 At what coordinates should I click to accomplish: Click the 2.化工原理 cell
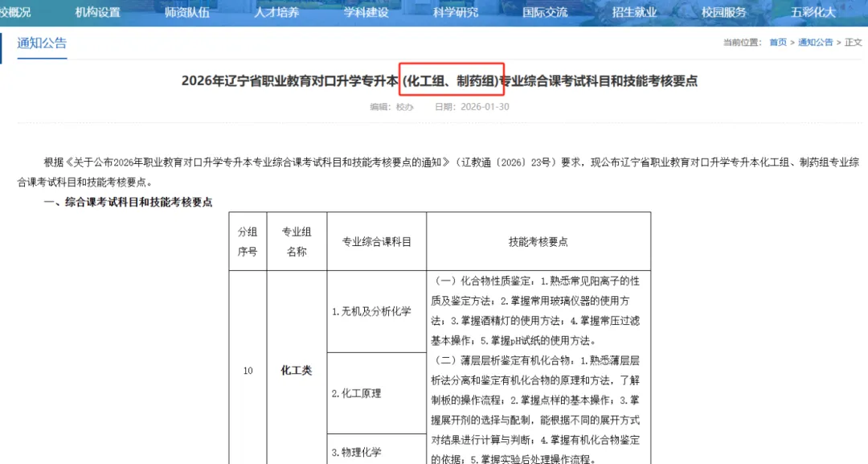376,393
